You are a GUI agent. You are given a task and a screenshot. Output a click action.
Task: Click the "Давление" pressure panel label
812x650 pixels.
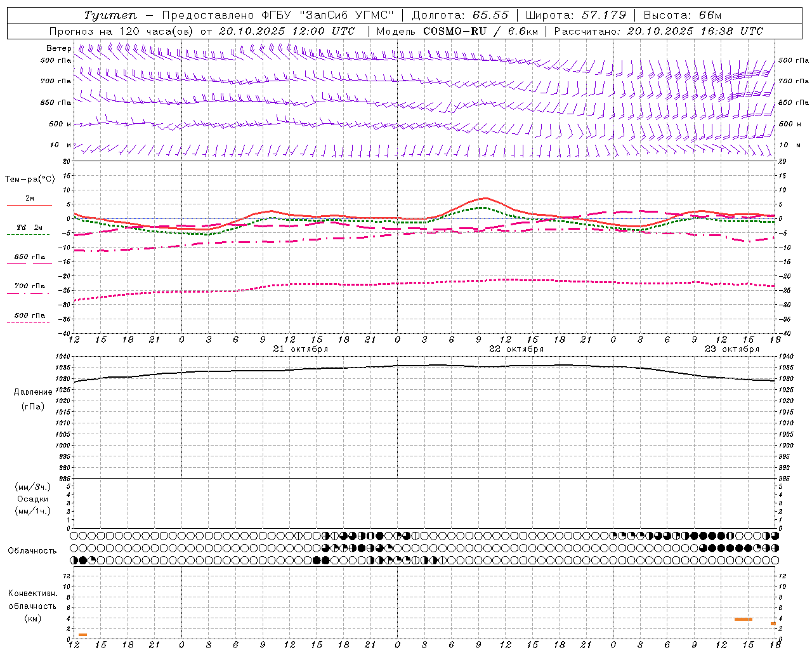(33, 392)
